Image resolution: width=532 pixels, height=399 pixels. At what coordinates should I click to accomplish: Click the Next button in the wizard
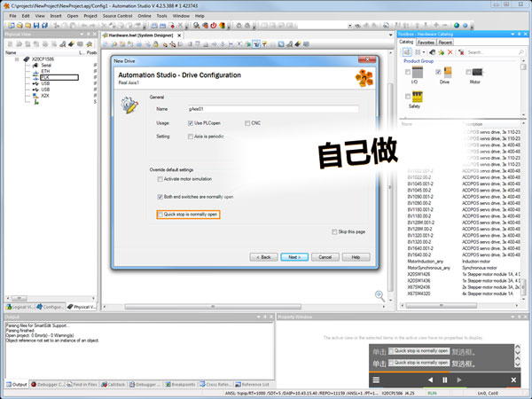(x=294, y=257)
